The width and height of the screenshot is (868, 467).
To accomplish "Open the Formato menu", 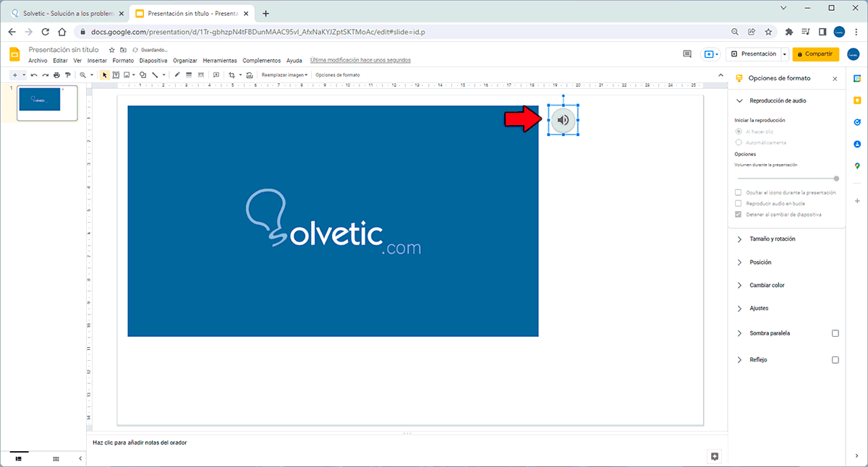I will [x=123, y=61].
